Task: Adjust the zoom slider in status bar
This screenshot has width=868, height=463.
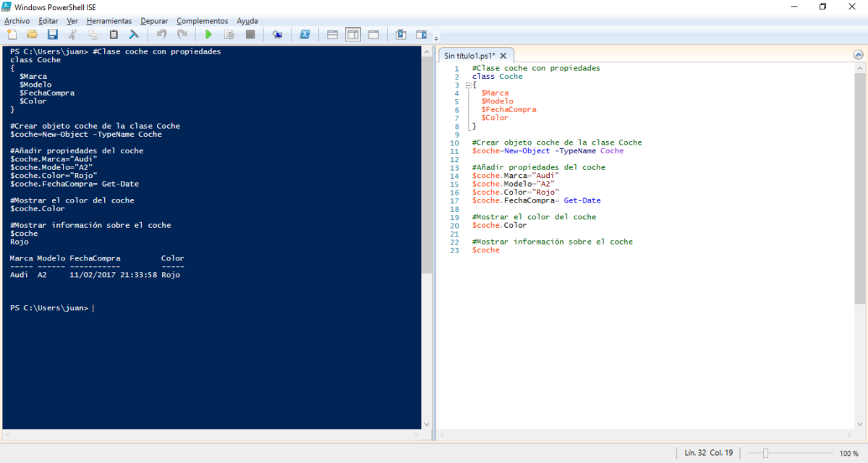Action: 765,453
